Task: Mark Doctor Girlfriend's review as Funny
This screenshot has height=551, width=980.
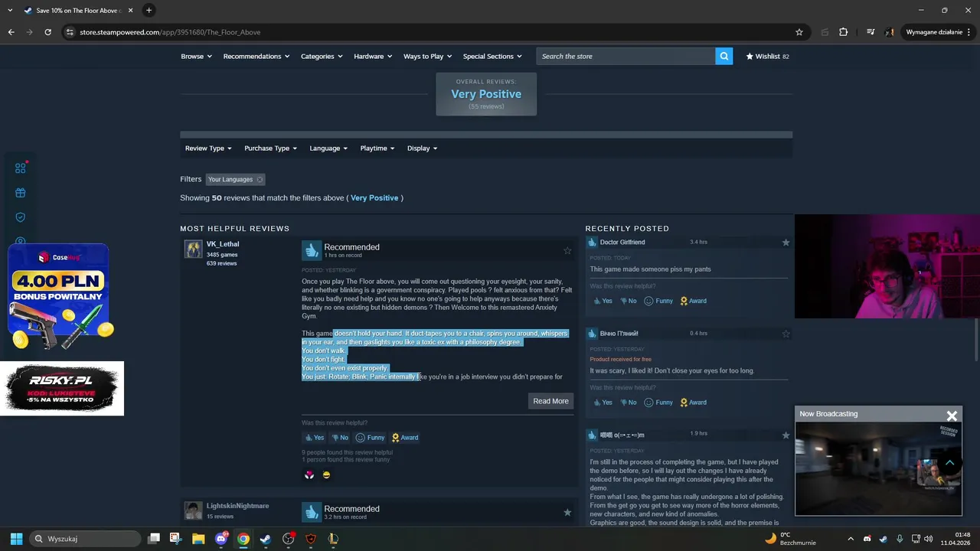Action: [658, 301]
